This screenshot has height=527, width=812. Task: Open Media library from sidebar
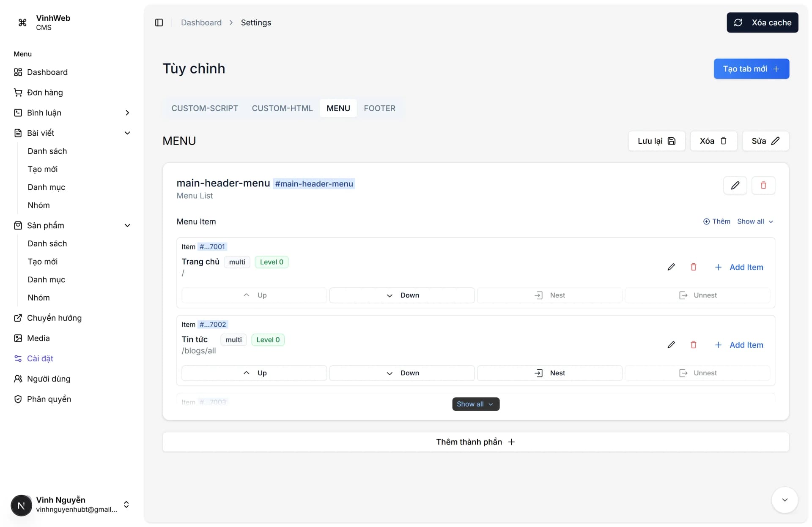(x=38, y=338)
